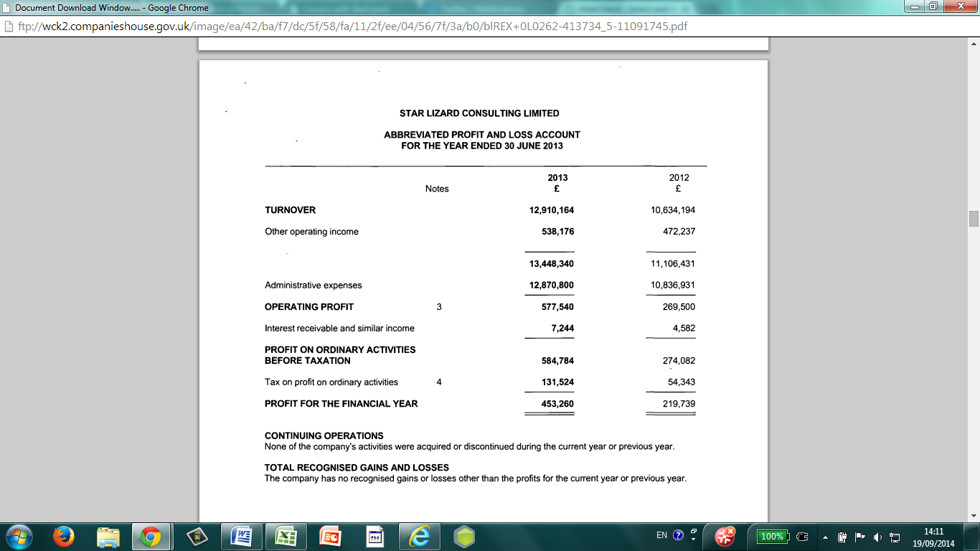Screen dimensions: 980x551
Task: Click the 2012 subtotal 11,106,431
Action: (672, 264)
